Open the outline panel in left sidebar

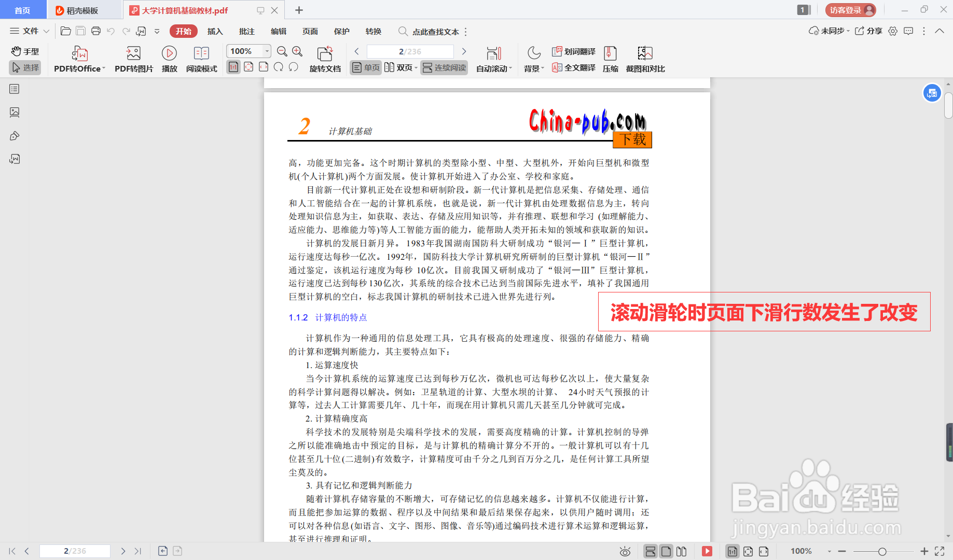(15, 89)
